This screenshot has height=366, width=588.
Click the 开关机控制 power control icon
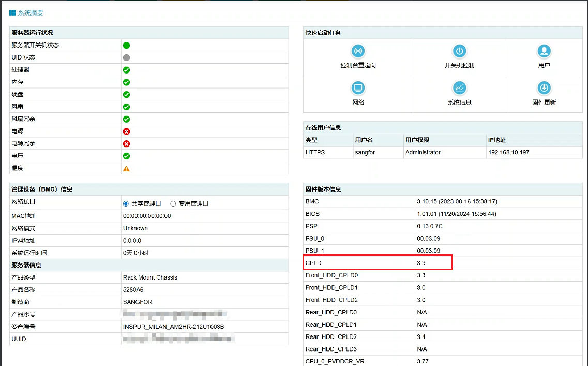[459, 51]
